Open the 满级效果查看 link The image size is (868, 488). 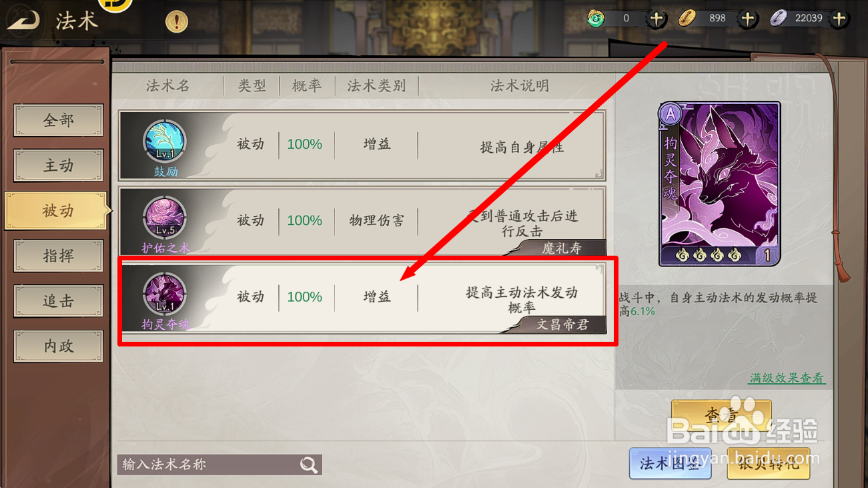coord(787,378)
